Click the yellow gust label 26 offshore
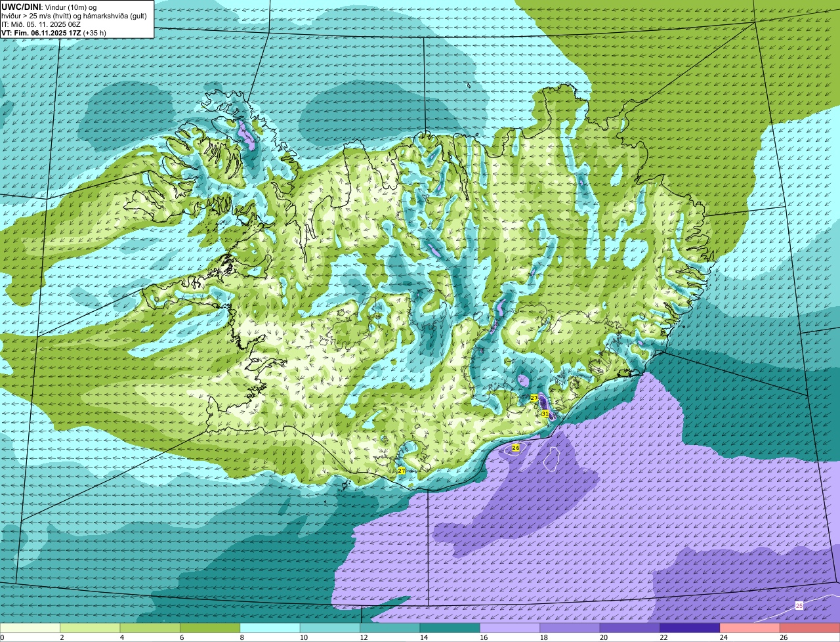 [x=516, y=448]
